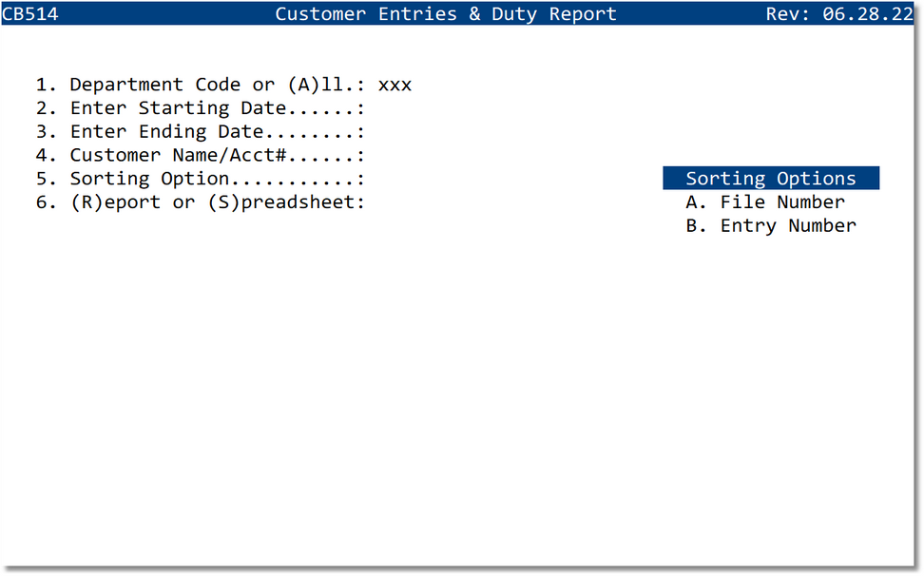Click the Customer Entries & Duty Report title

(446, 13)
